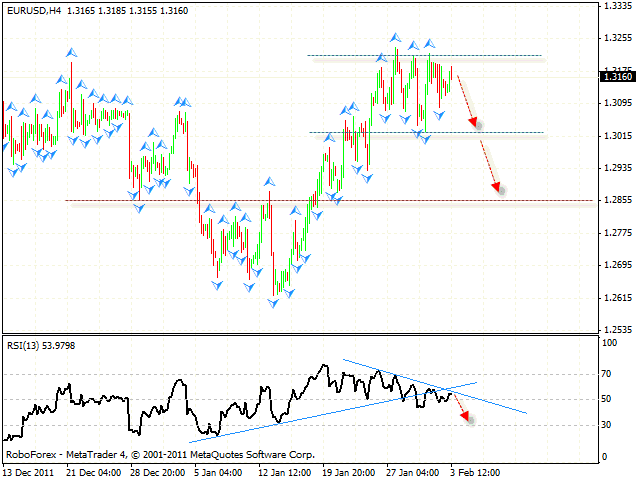Click the fractal arrow above the December peak
The width and height of the screenshot is (636, 480).
tap(71, 50)
